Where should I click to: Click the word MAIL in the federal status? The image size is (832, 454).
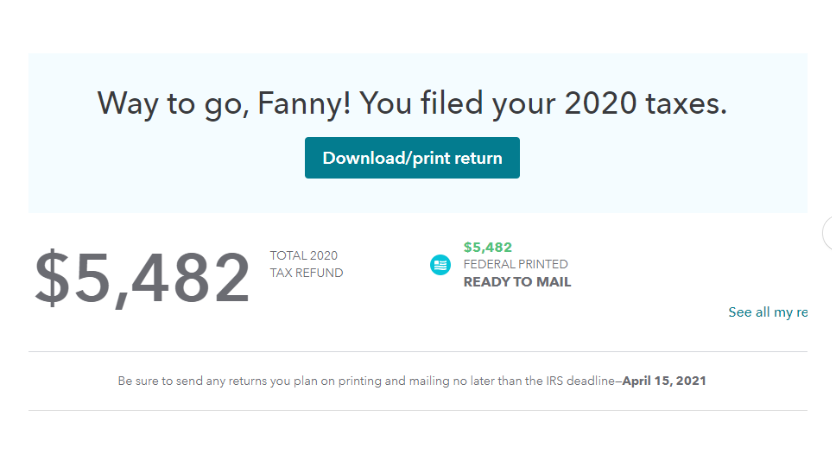point(553,282)
